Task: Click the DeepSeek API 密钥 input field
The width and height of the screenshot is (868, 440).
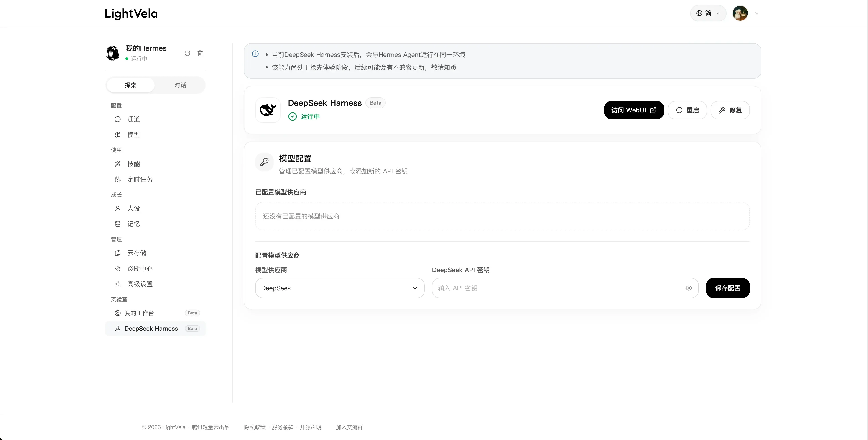Action: (565, 288)
